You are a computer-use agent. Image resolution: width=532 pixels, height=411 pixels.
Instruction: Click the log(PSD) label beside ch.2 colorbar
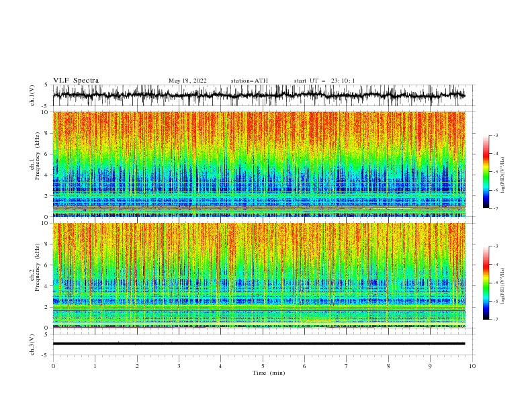(503, 285)
